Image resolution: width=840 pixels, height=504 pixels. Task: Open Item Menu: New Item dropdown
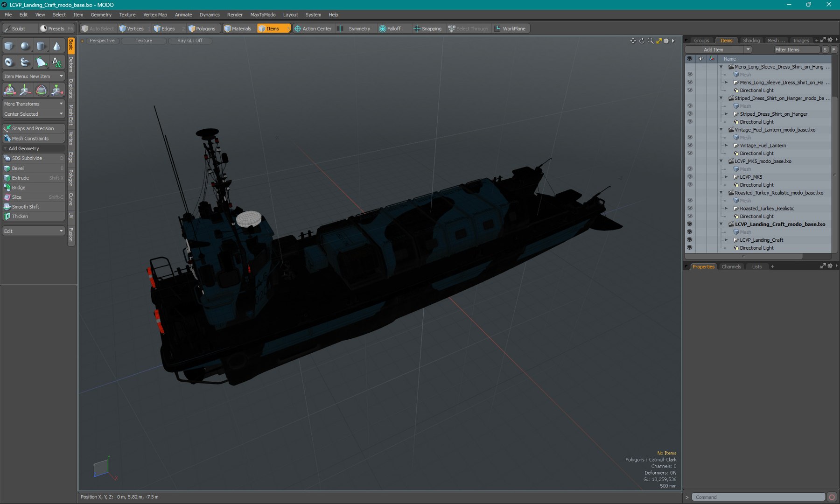pyautogui.click(x=34, y=76)
